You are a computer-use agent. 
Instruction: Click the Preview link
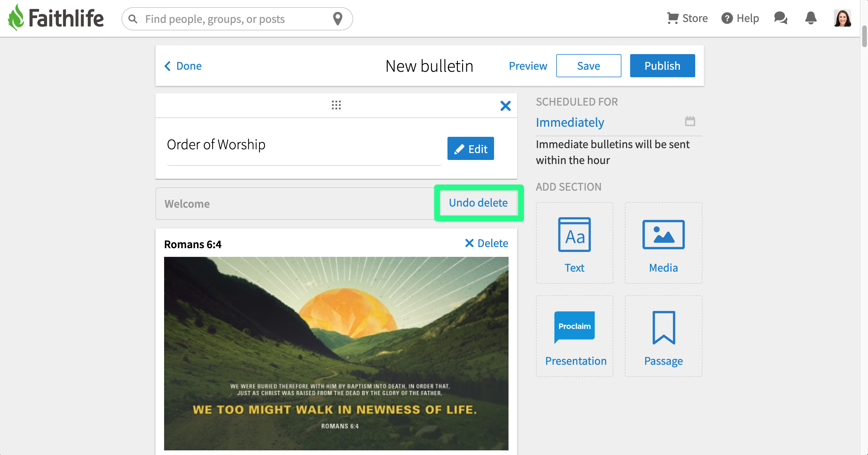528,66
